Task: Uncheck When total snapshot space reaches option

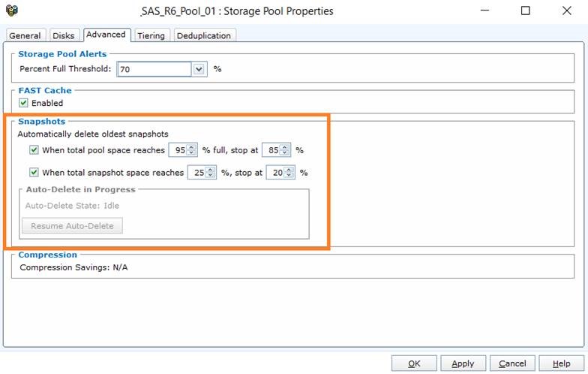Action: click(x=34, y=173)
